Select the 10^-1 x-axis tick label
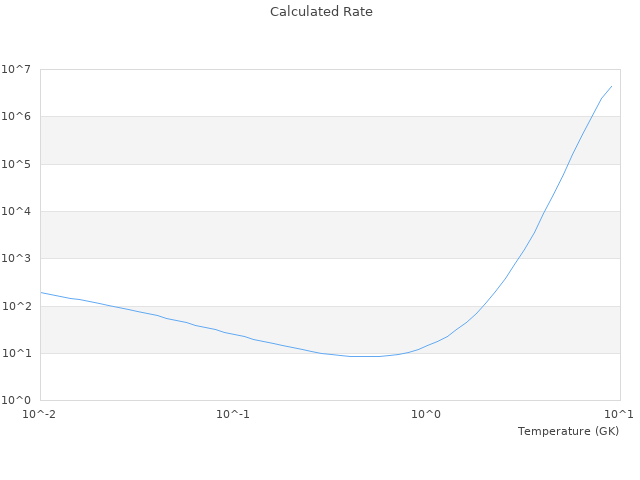Image resolution: width=640 pixels, height=480 pixels. [x=233, y=414]
